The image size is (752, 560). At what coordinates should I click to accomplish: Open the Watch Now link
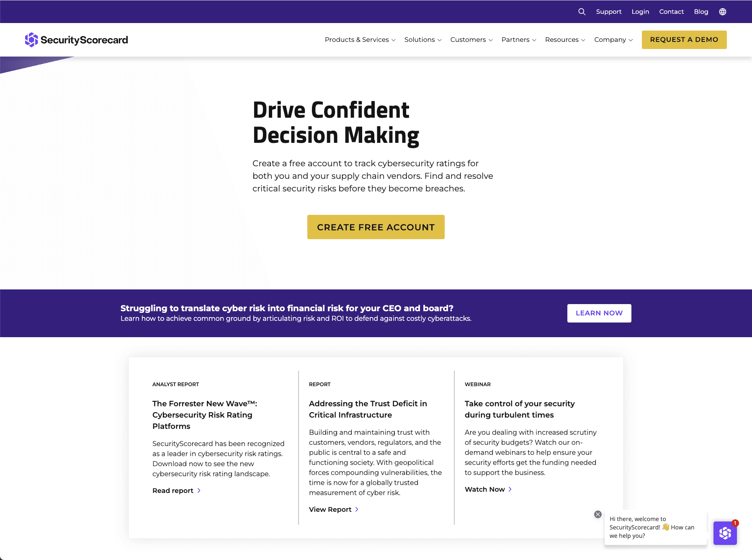[x=485, y=489]
